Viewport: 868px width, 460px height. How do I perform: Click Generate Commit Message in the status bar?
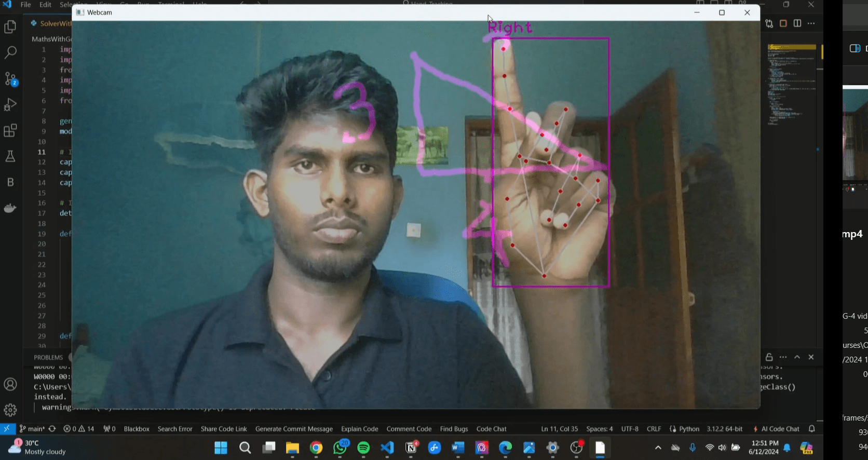click(x=294, y=429)
